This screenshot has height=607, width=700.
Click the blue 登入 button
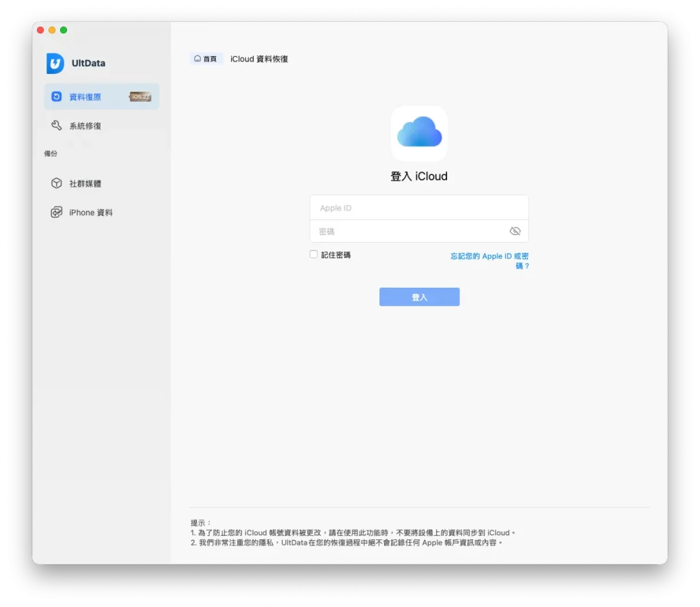click(x=419, y=297)
